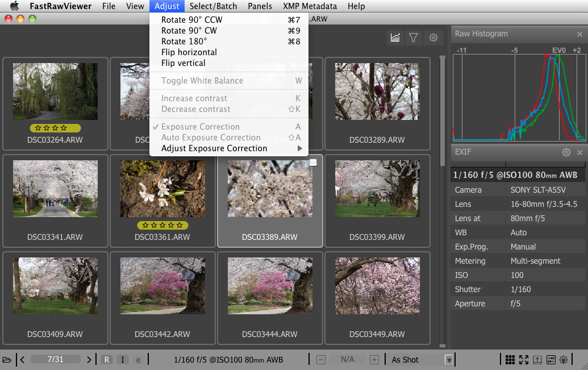Open folder icon in bottom-left corner

[7, 360]
